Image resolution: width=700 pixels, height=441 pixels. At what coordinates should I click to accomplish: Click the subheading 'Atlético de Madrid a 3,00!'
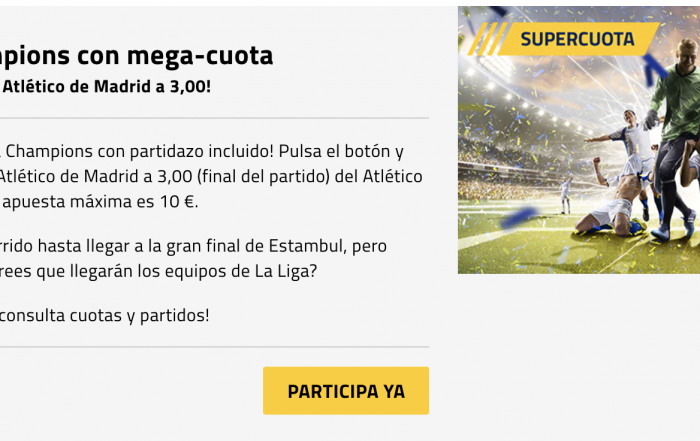pos(106,86)
